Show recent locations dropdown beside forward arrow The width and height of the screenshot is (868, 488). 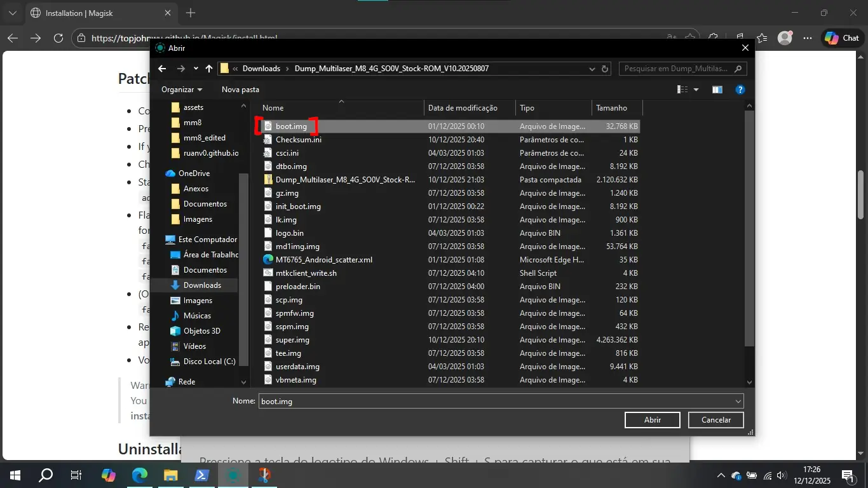point(196,69)
